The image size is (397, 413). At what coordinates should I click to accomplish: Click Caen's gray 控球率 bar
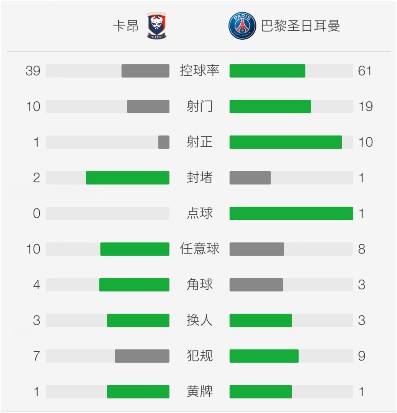point(145,71)
